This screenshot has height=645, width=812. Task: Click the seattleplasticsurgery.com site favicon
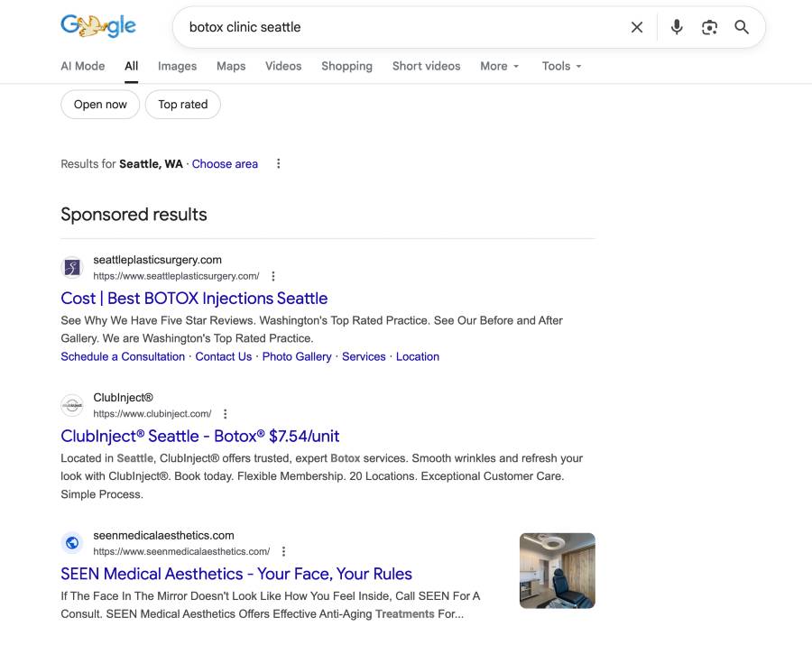[x=72, y=267]
